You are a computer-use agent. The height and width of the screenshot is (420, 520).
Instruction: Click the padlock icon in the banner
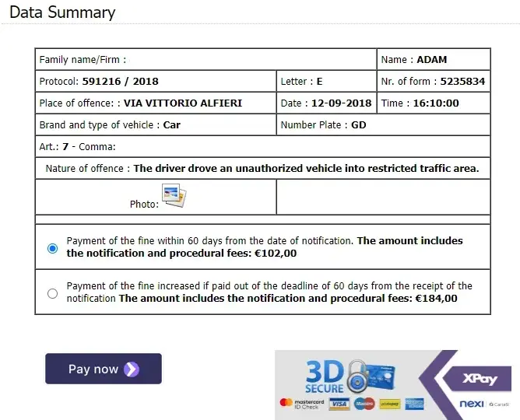click(357, 376)
